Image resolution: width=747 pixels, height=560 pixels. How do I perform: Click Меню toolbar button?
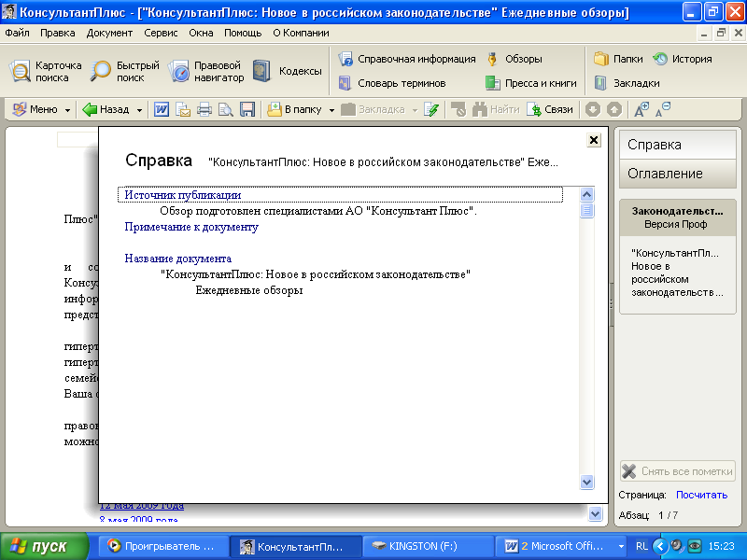35,109
